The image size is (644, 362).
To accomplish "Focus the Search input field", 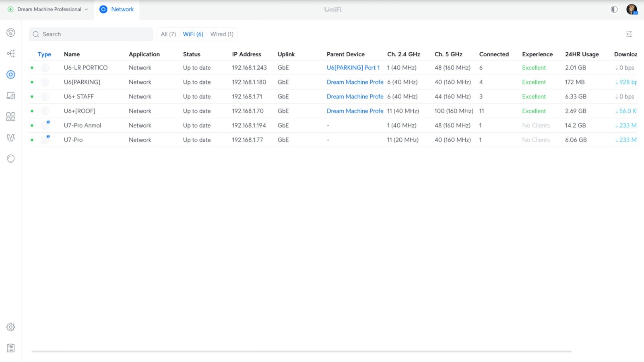I will point(91,34).
